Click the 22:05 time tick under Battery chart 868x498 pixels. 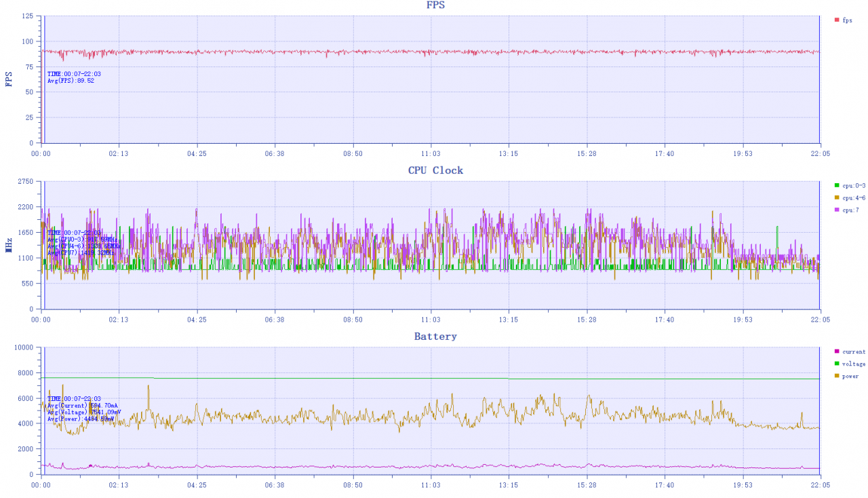point(821,485)
